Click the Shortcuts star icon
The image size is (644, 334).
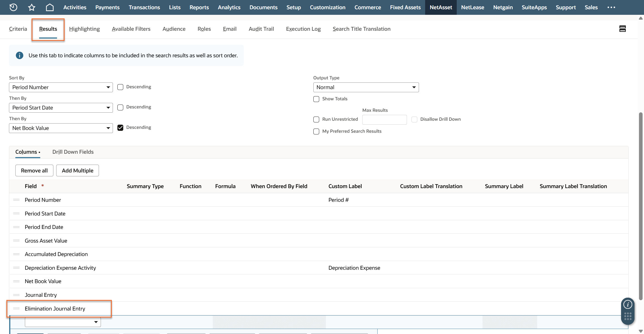(x=32, y=7)
